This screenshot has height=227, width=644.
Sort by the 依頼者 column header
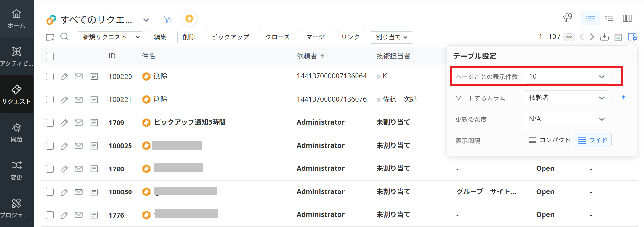coord(307,56)
